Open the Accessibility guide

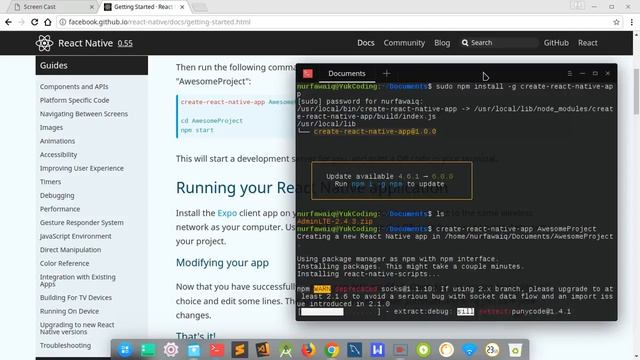pos(58,155)
